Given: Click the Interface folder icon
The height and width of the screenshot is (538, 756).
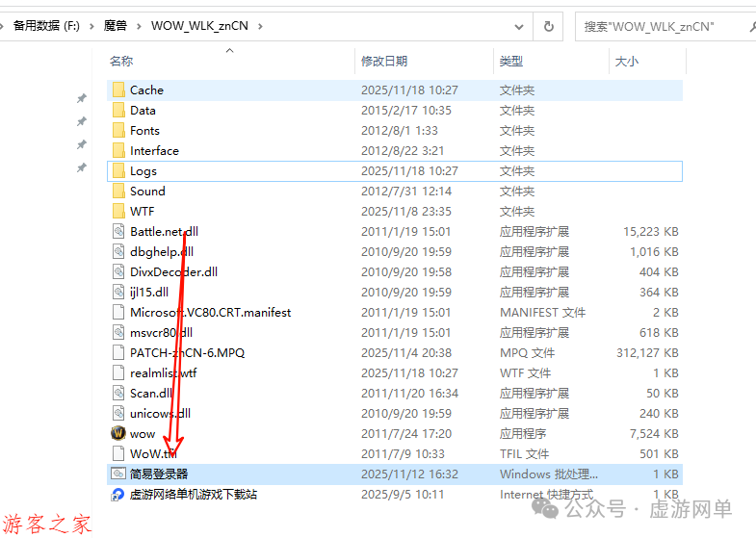Looking at the screenshot, I should tap(118, 151).
